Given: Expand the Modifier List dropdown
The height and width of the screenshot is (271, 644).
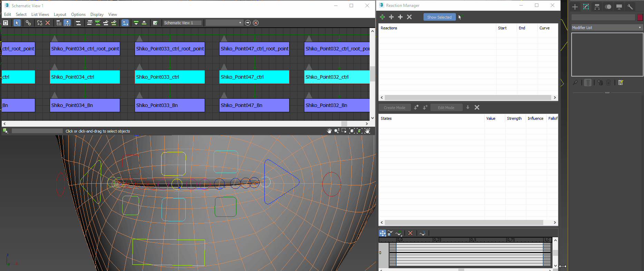Looking at the screenshot, I should 607,28.
